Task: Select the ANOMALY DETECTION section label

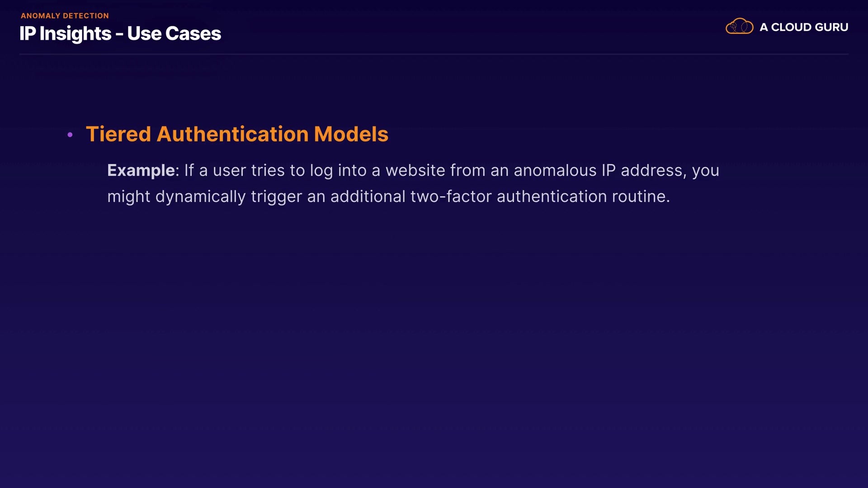Action: (x=65, y=16)
